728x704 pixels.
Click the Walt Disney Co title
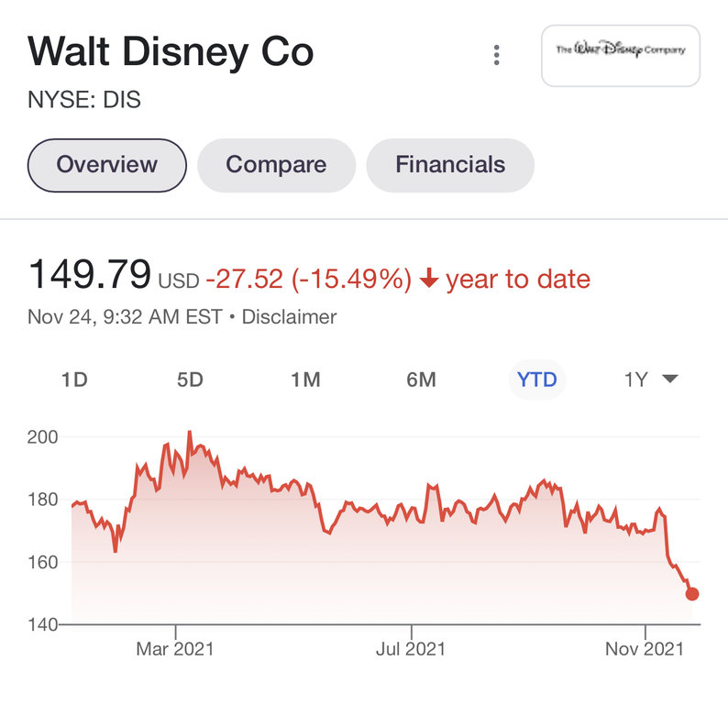[171, 52]
